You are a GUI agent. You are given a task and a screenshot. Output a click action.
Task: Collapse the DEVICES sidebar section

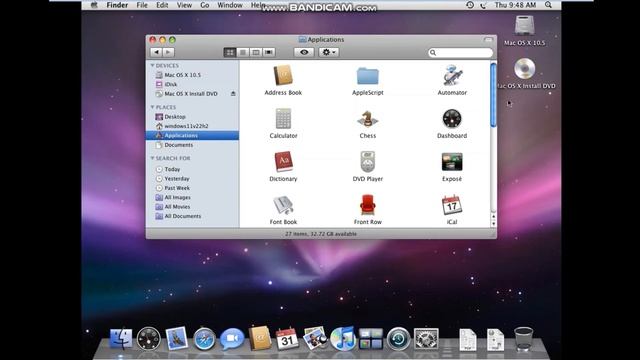tap(152, 65)
